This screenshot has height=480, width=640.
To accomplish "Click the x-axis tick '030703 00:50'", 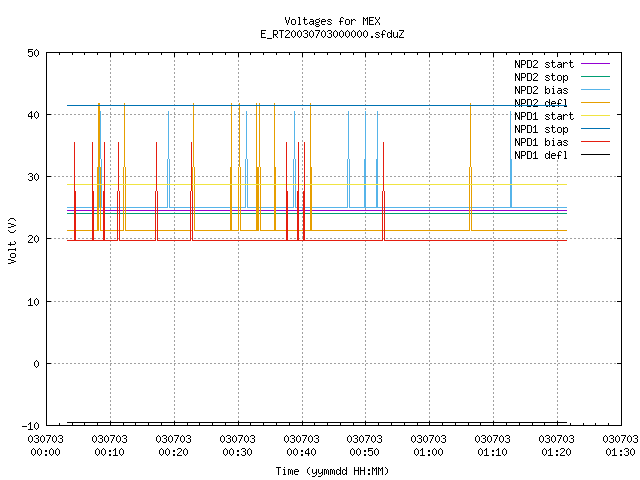I will pyautogui.click(x=364, y=446).
